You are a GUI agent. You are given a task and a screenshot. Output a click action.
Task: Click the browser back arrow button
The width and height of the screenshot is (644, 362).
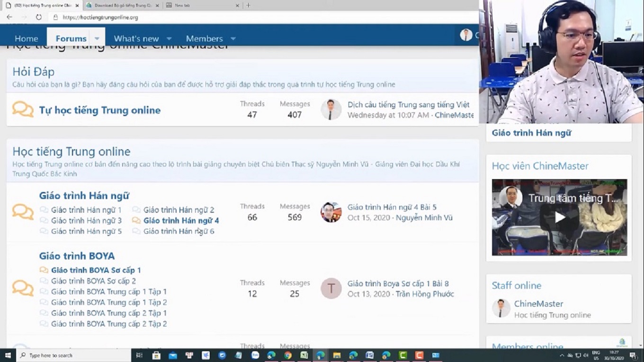click(x=9, y=17)
